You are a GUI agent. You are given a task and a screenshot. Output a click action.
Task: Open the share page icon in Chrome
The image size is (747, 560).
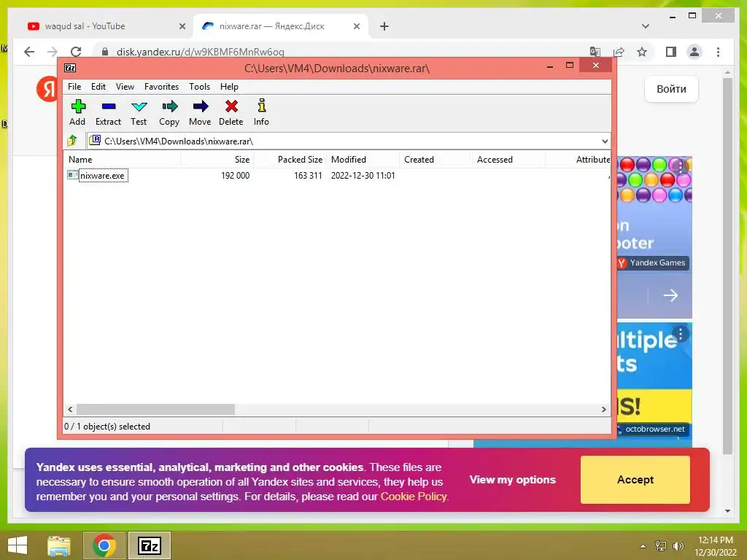pos(619,52)
